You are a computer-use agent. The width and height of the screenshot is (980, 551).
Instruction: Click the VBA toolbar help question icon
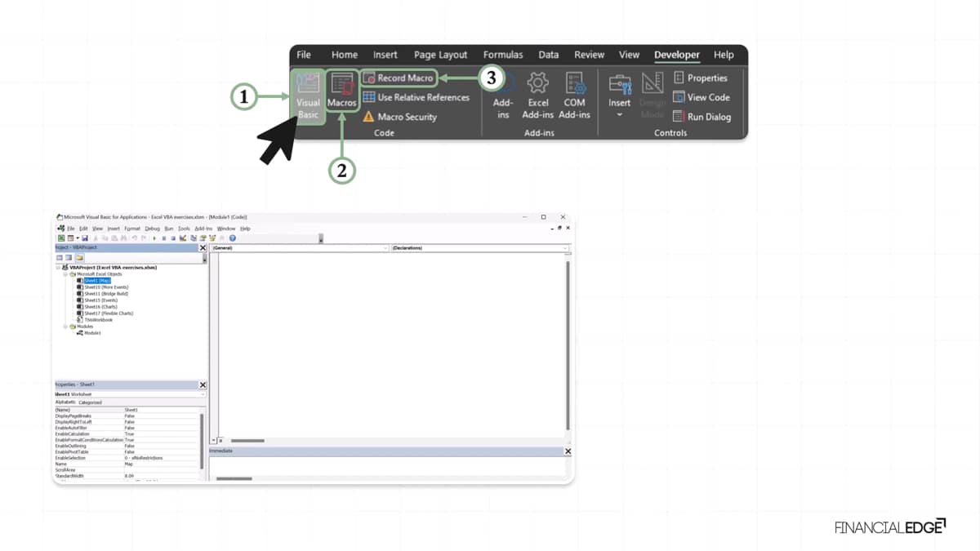click(233, 238)
